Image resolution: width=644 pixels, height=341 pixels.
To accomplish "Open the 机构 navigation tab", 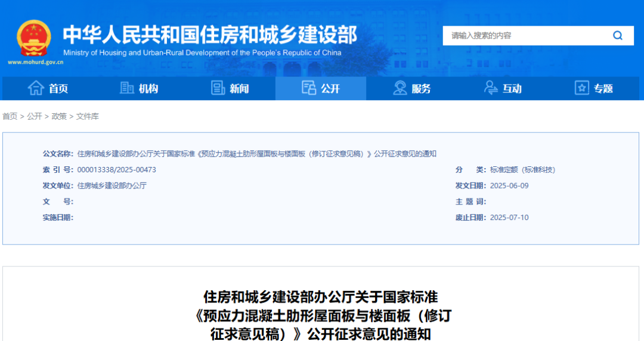I will 139,88.
